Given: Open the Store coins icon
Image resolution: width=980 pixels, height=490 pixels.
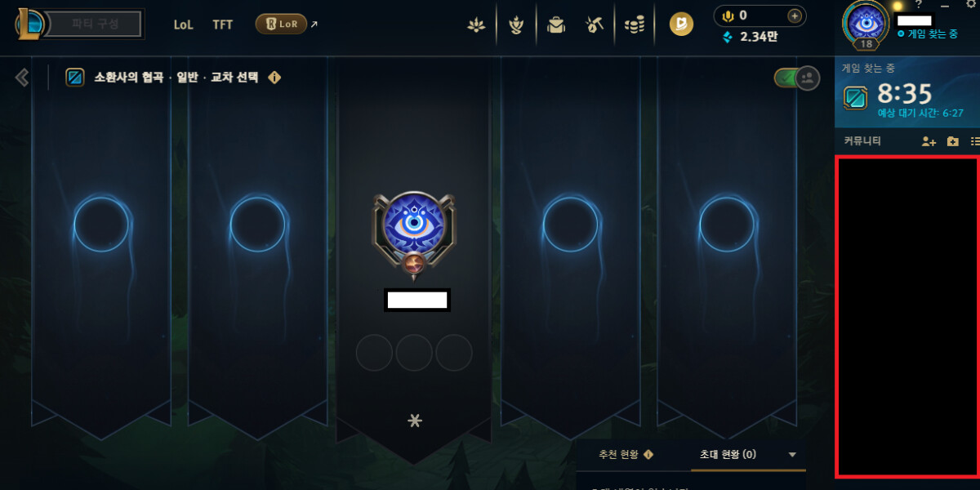Looking at the screenshot, I should pyautogui.click(x=633, y=24).
